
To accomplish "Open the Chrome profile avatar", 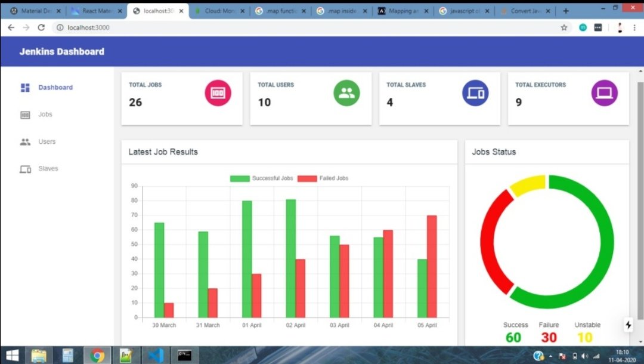I will [620, 27].
